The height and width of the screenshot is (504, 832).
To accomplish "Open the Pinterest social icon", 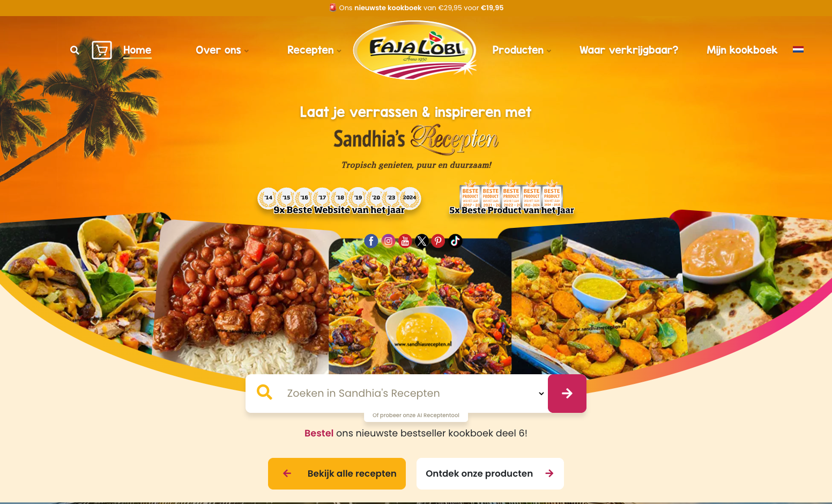I will pyautogui.click(x=439, y=241).
